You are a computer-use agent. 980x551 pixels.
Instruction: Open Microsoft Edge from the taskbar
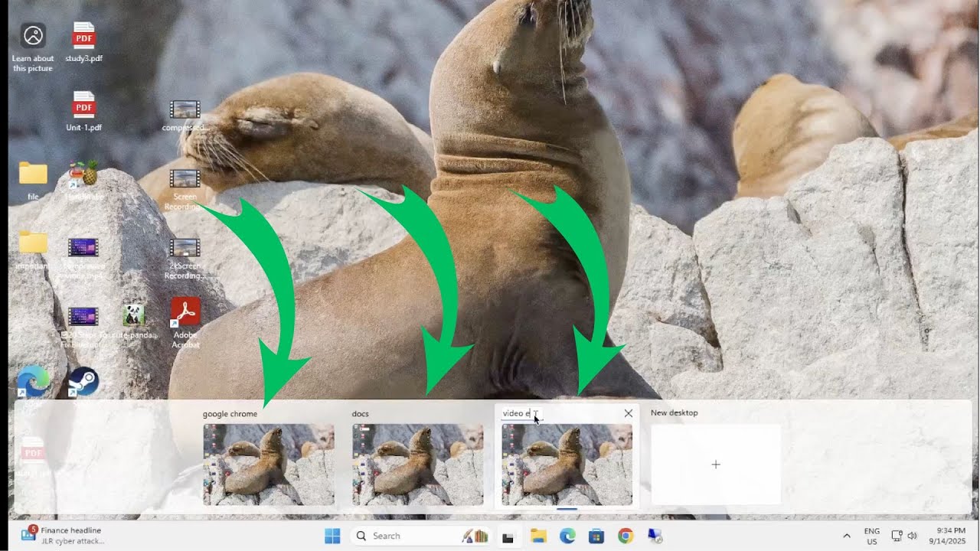[x=567, y=536]
